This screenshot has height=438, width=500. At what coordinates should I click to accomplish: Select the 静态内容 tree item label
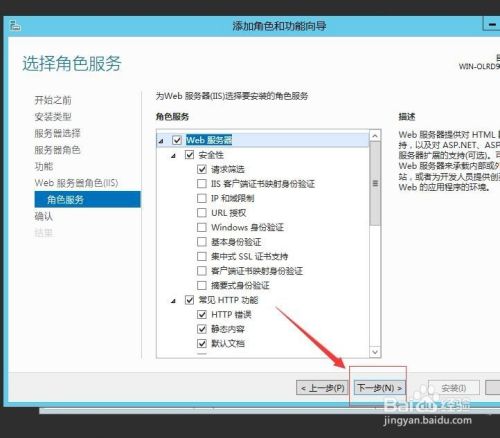pos(228,329)
